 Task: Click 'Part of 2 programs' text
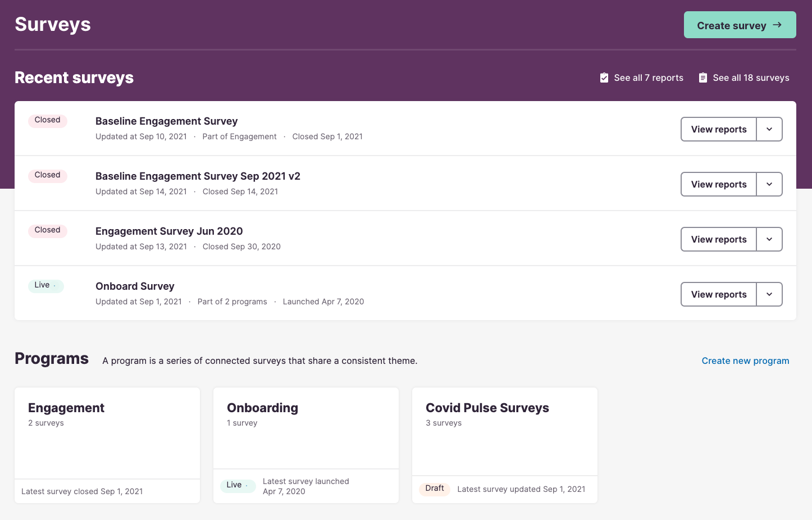232,302
